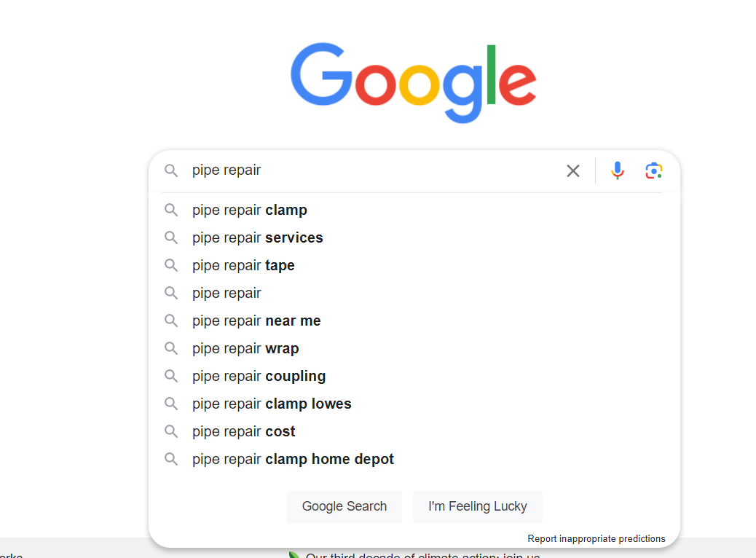Click magnifier icon beside pipe repair tape suggestion

[171, 265]
